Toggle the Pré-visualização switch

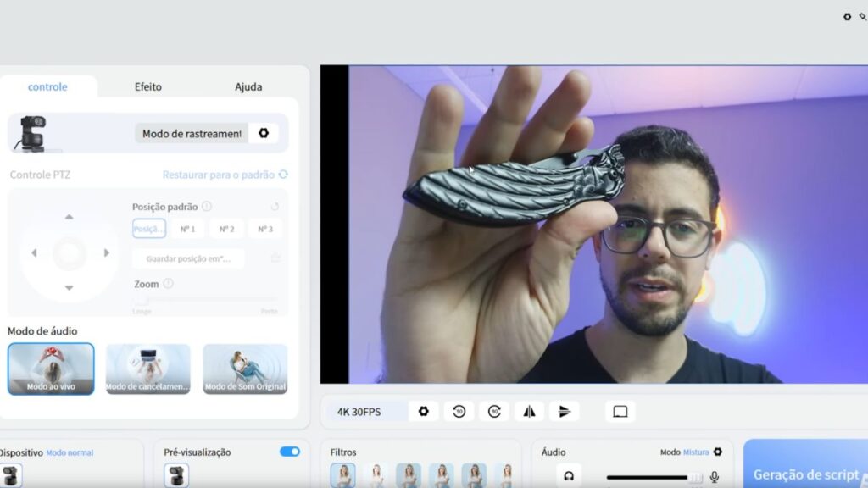coord(290,452)
